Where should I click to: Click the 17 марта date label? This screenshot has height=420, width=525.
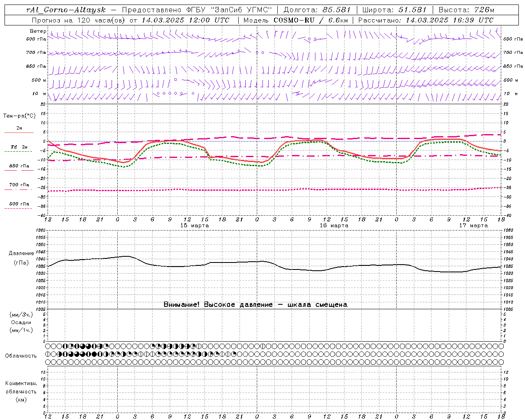pos(473,226)
